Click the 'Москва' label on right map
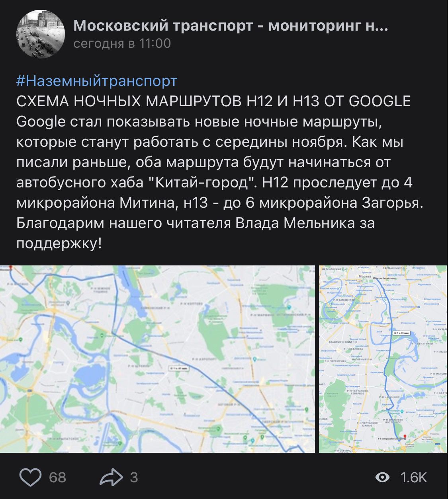The height and width of the screenshot is (499, 448). coord(364,276)
